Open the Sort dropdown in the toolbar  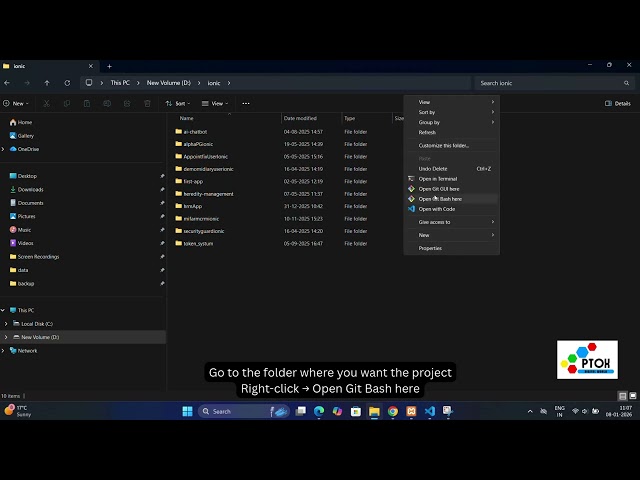click(178, 104)
